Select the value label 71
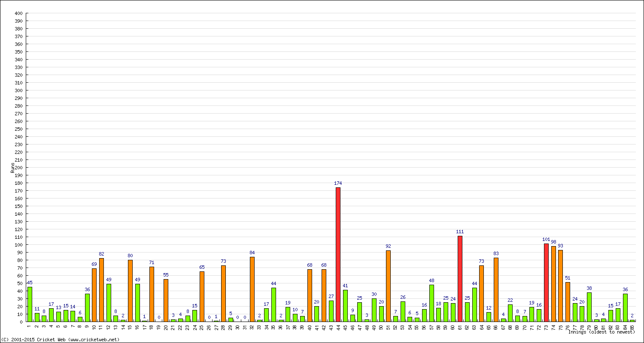The width and height of the screenshot is (644, 343). click(152, 263)
